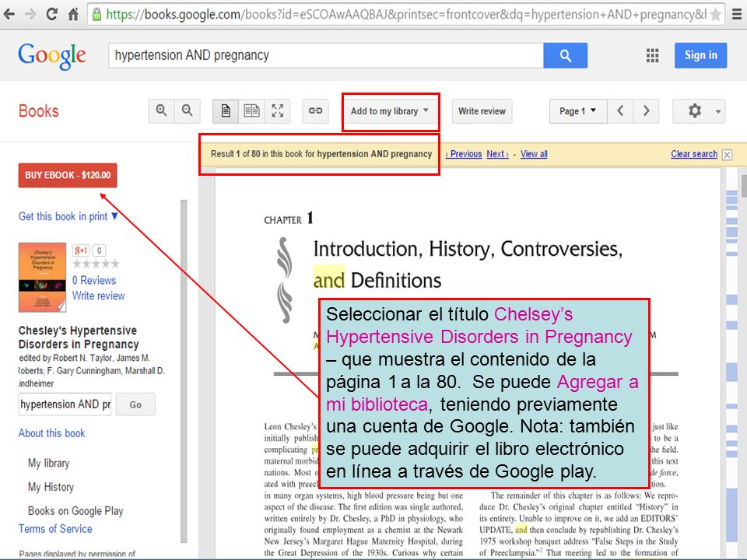This screenshot has height=560, width=747.
Task: Click the blue search magnifier button
Action: click(565, 55)
